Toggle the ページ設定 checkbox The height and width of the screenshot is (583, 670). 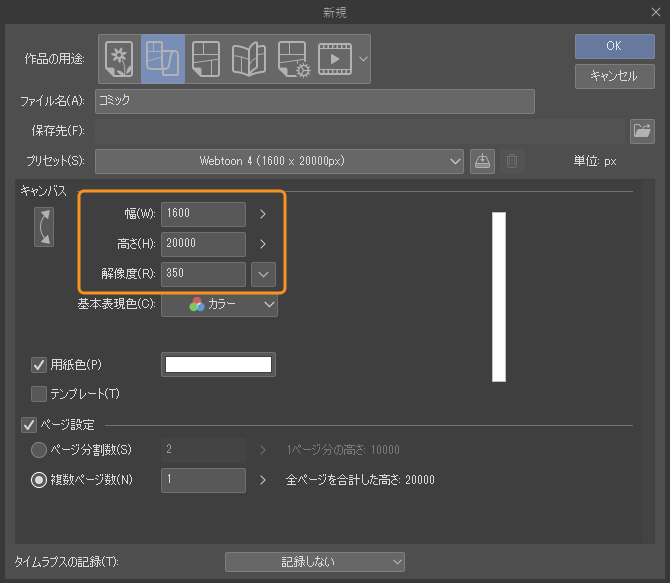point(29,425)
